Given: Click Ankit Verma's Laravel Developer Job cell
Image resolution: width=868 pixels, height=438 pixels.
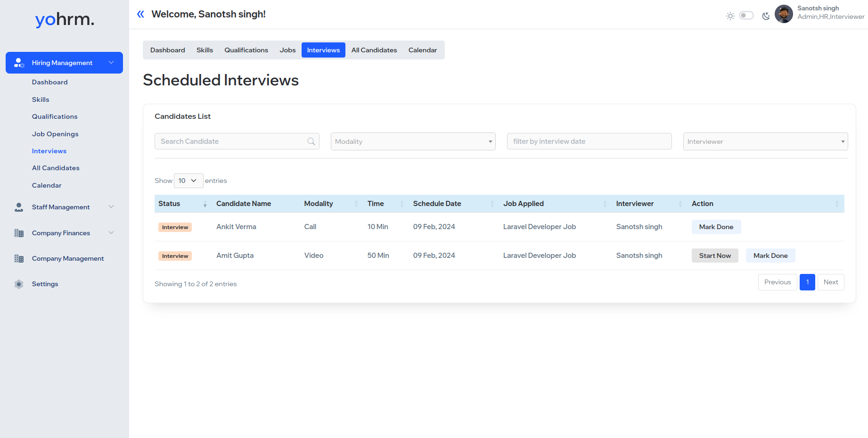Looking at the screenshot, I should point(539,227).
